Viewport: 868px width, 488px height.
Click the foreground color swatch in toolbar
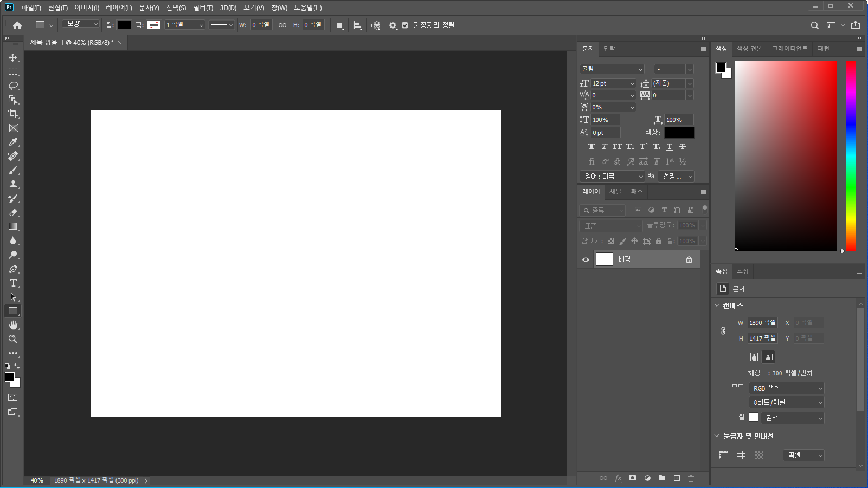(x=10, y=378)
